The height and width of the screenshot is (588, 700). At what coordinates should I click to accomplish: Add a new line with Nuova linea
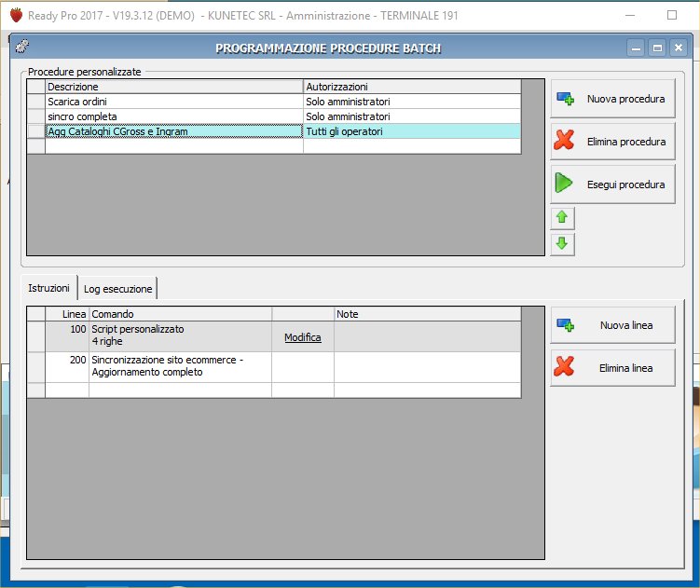click(x=612, y=325)
